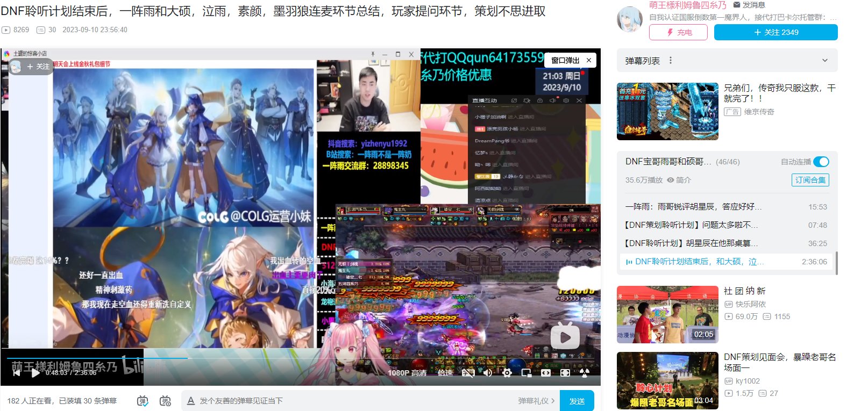Toggle 自动连播 autoplay switch

[821, 162]
